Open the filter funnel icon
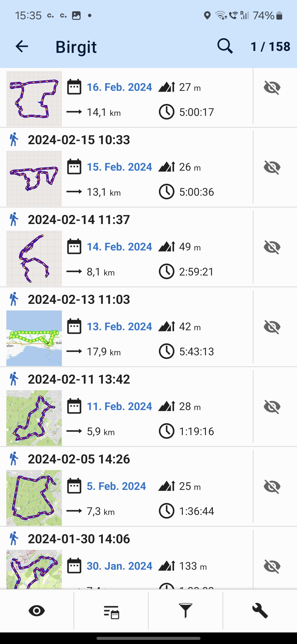 [186, 611]
